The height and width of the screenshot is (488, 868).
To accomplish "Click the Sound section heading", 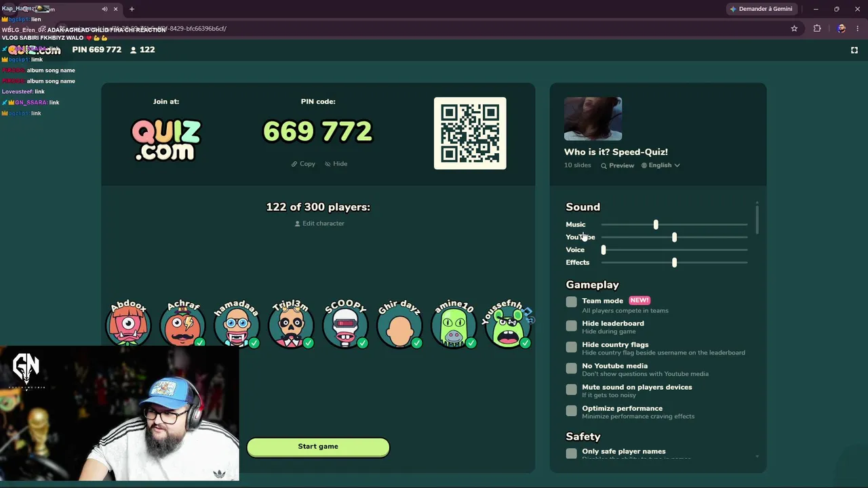I will [583, 207].
